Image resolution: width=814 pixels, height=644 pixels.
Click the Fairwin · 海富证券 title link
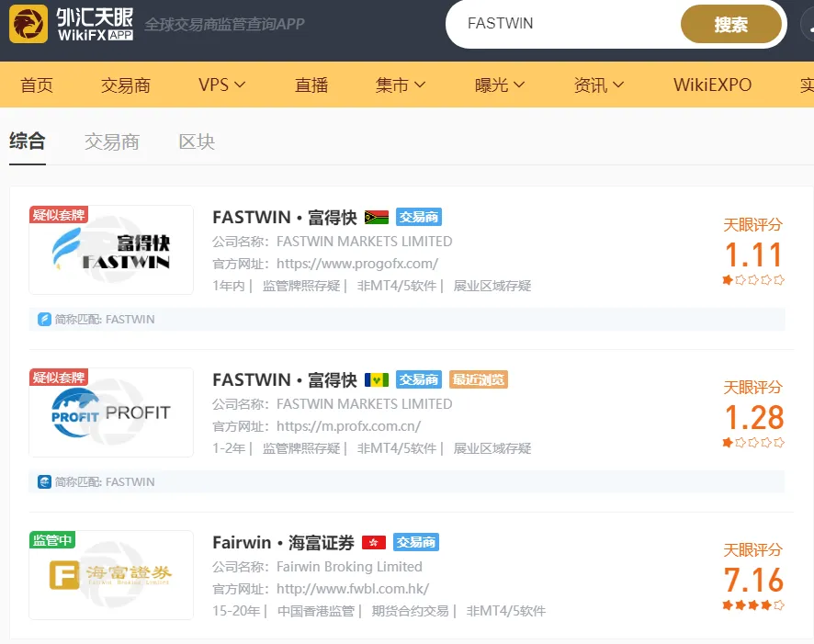pos(284,543)
